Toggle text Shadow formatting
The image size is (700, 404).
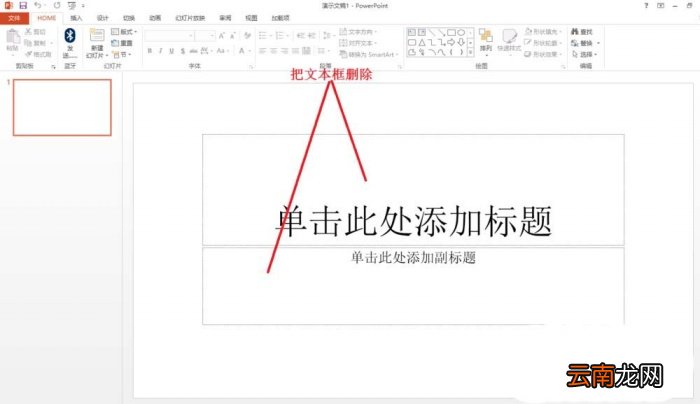point(183,51)
